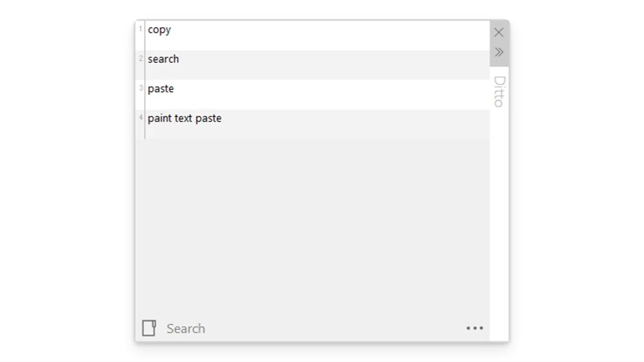The width and height of the screenshot is (644, 362).
Task: Click row number 4 beside "paint text paste"
Action: (x=141, y=117)
